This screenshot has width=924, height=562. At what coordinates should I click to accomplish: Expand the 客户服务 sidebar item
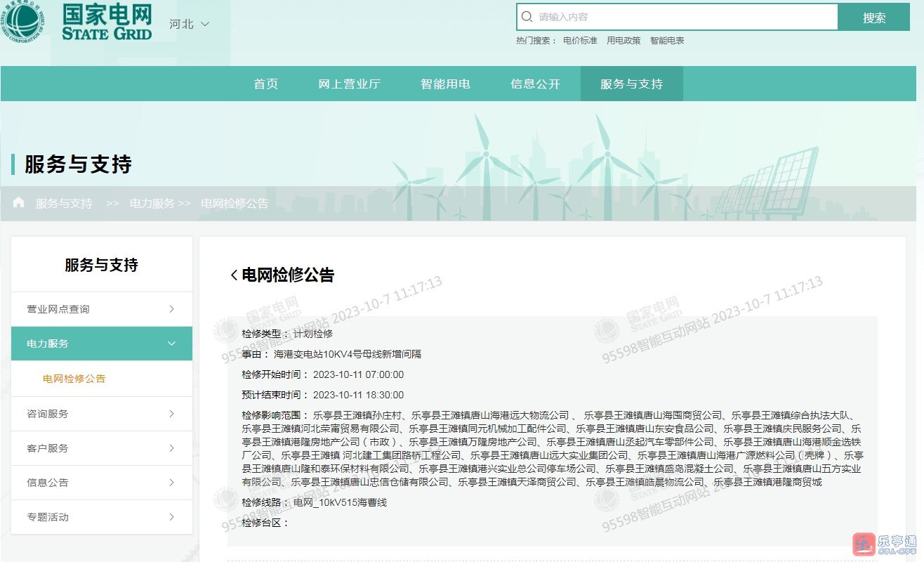[x=102, y=448]
